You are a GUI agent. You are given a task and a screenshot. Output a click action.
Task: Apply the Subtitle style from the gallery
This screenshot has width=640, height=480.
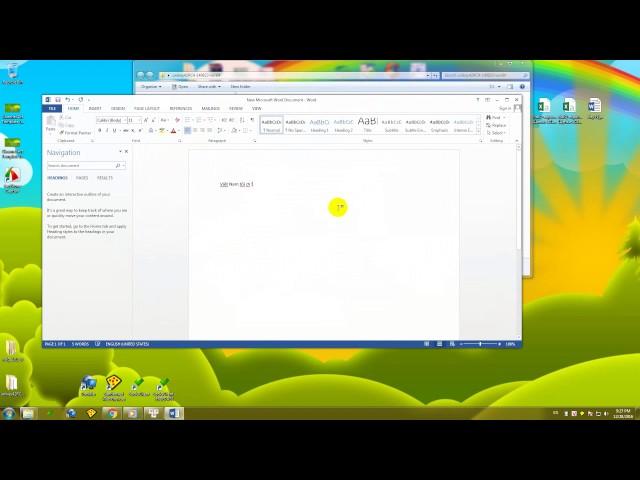click(391, 125)
